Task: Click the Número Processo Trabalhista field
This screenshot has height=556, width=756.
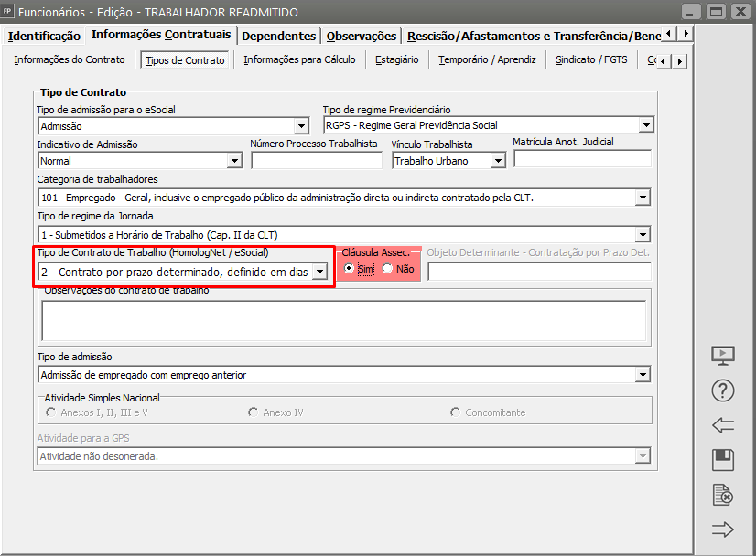Action: coord(316,161)
